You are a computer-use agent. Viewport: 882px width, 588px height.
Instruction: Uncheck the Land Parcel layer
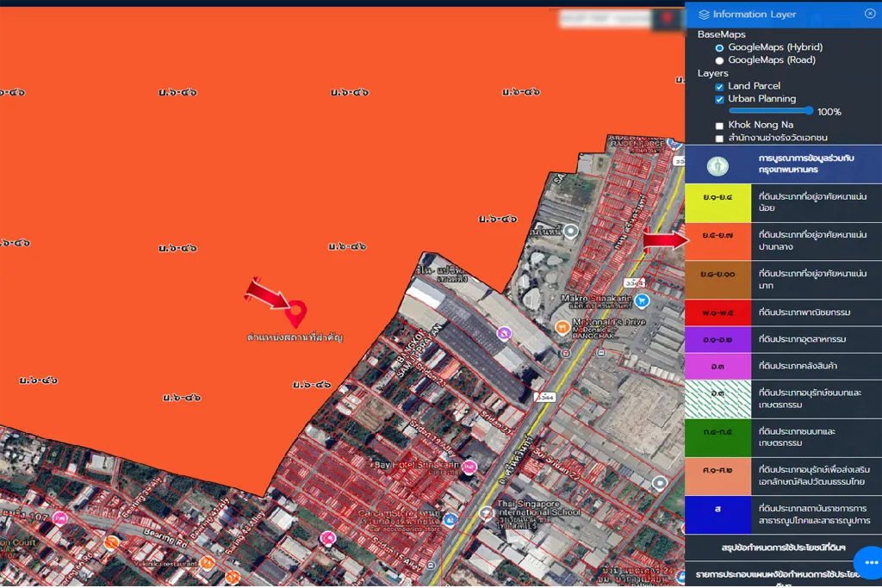(720, 86)
